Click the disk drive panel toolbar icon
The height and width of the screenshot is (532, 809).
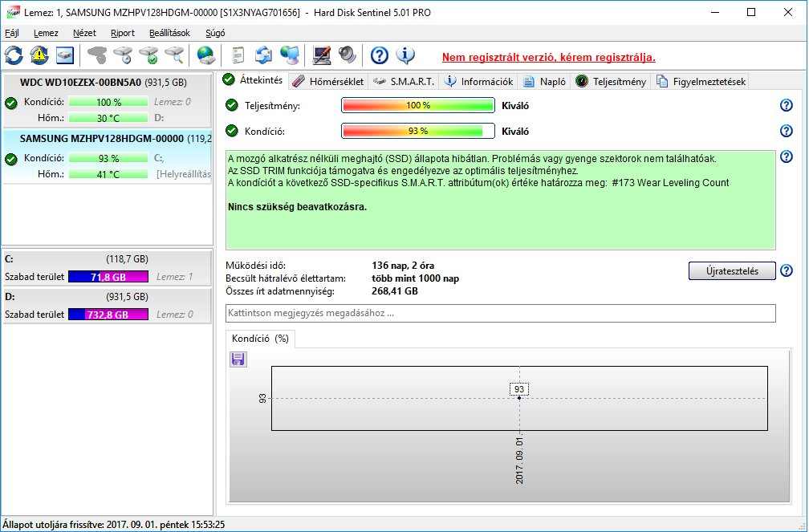pyautogui.click(x=65, y=55)
